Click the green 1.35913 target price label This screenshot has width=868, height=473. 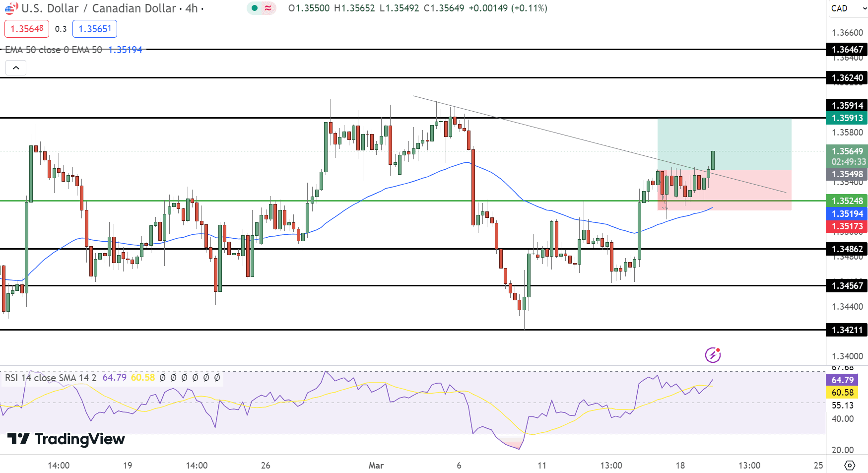point(847,118)
